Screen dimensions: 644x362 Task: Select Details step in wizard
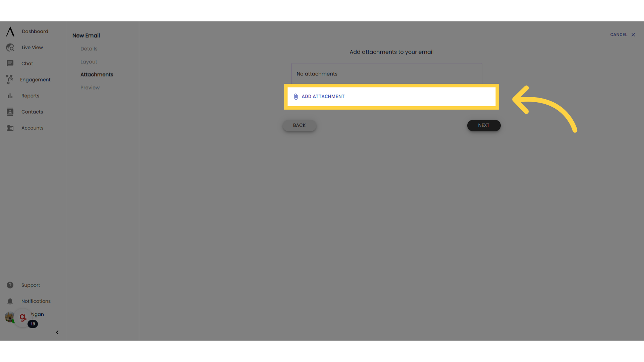click(x=89, y=49)
